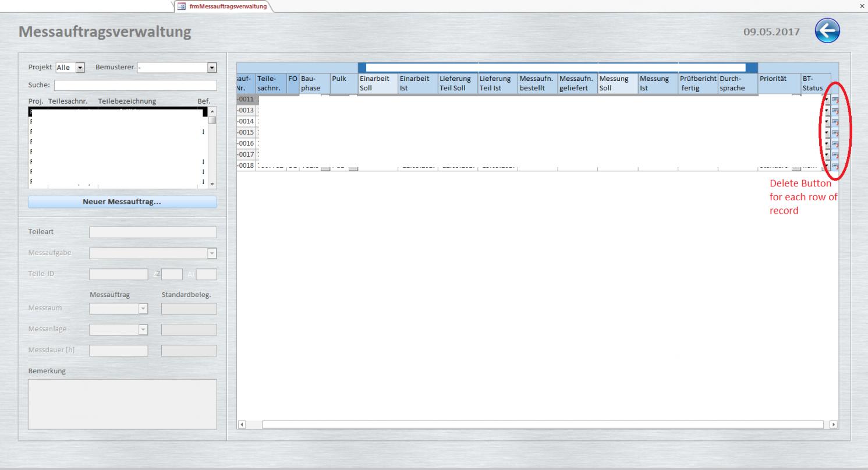
Task: Delete the record in row -0018
Action: pos(835,166)
